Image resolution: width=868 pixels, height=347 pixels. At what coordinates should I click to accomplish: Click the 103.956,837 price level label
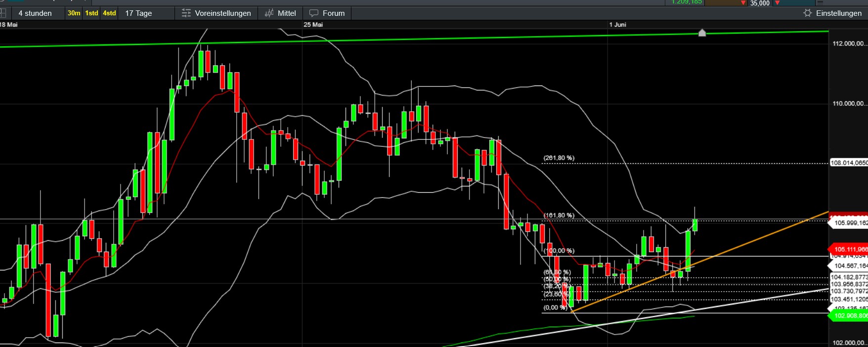click(849, 284)
